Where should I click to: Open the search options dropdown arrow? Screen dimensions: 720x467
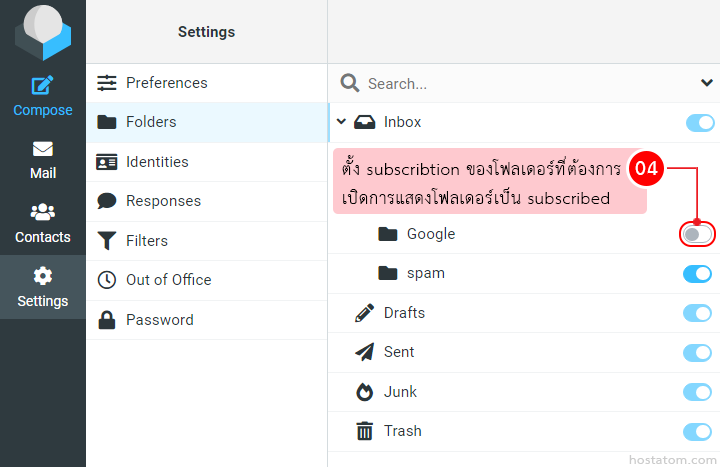point(707,83)
